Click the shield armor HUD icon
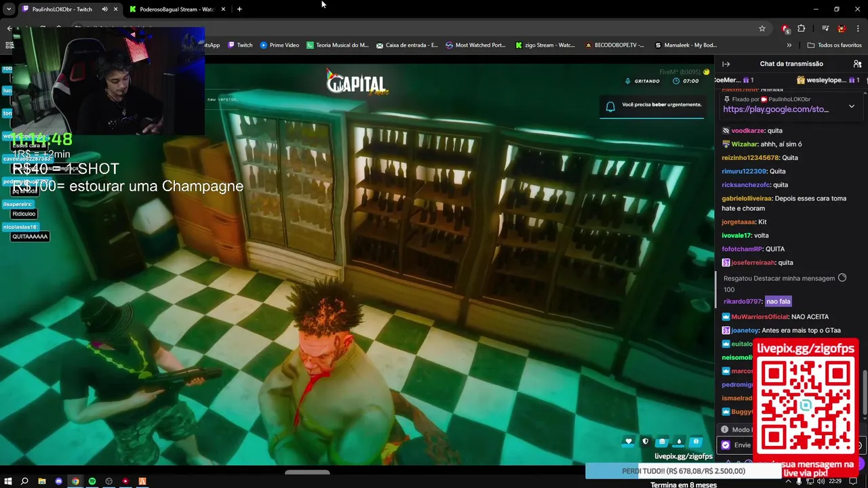 click(646, 441)
